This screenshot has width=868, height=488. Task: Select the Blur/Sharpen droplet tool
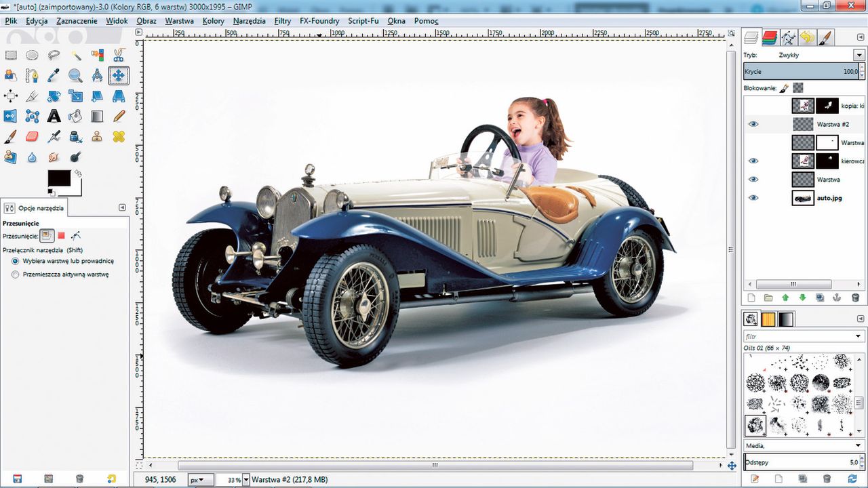pos(32,157)
